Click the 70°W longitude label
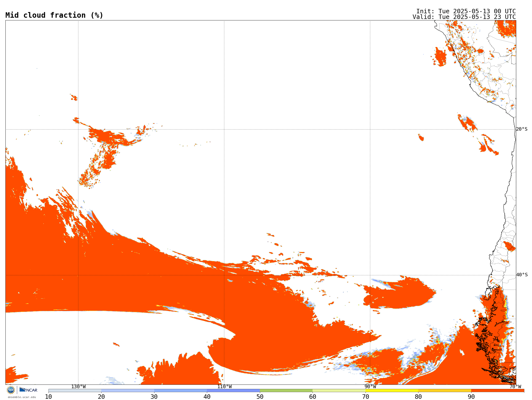 515,387
